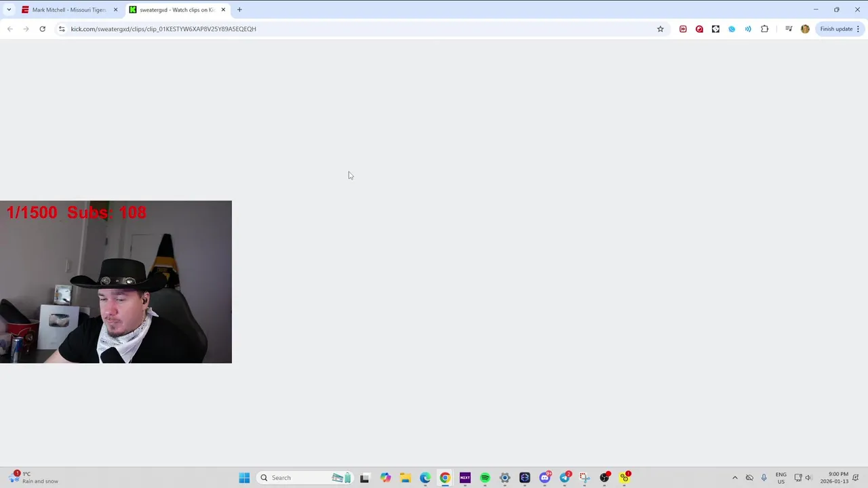868x488 pixels.
Task: Open Task View from the taskbar
Action: coord(364,478)
